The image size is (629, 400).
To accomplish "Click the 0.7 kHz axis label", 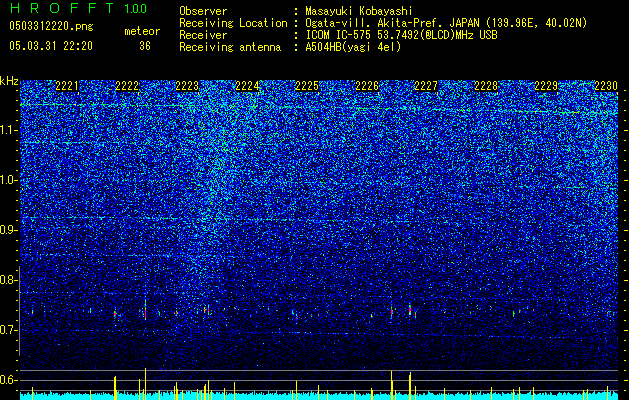I will (9, 330).
